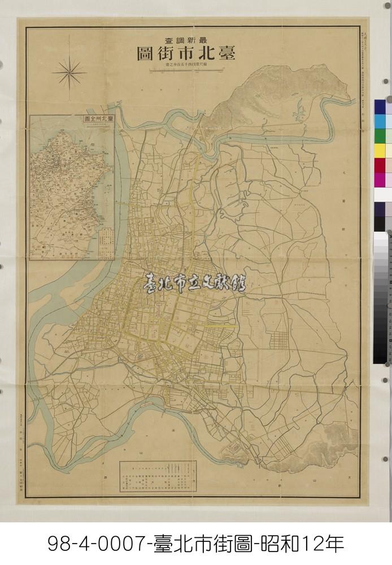Click the caption 98-4-0007-臺北市街圖-昭和12年

click(195, 543)
